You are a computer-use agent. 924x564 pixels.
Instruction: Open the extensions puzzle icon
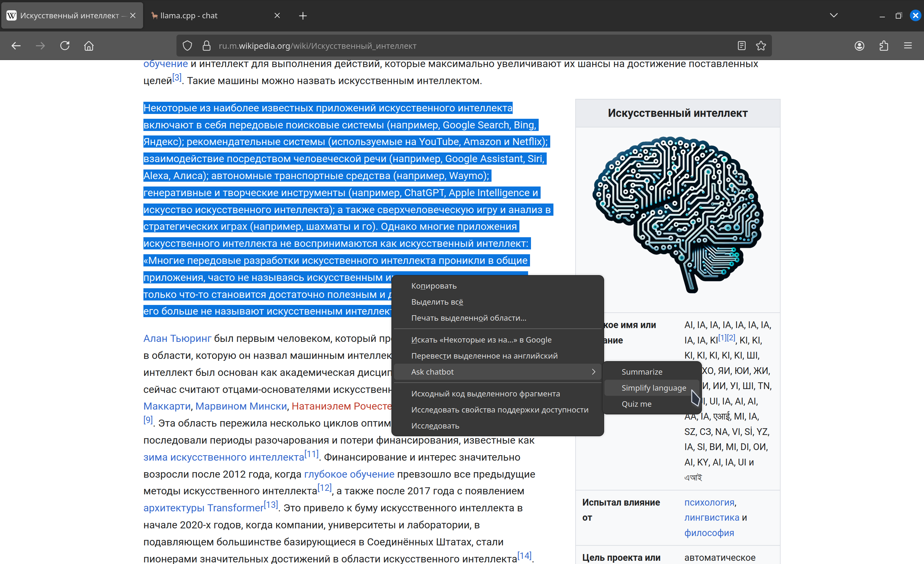884,46
